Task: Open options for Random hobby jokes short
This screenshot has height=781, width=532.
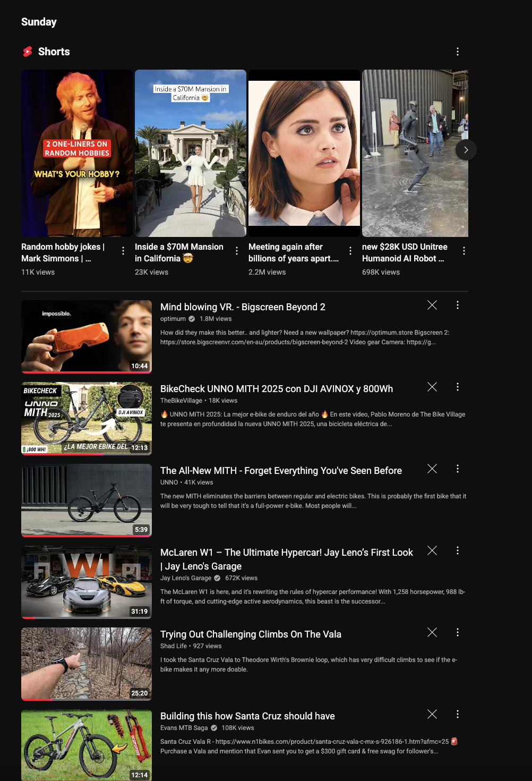Action: click(123, 251)
